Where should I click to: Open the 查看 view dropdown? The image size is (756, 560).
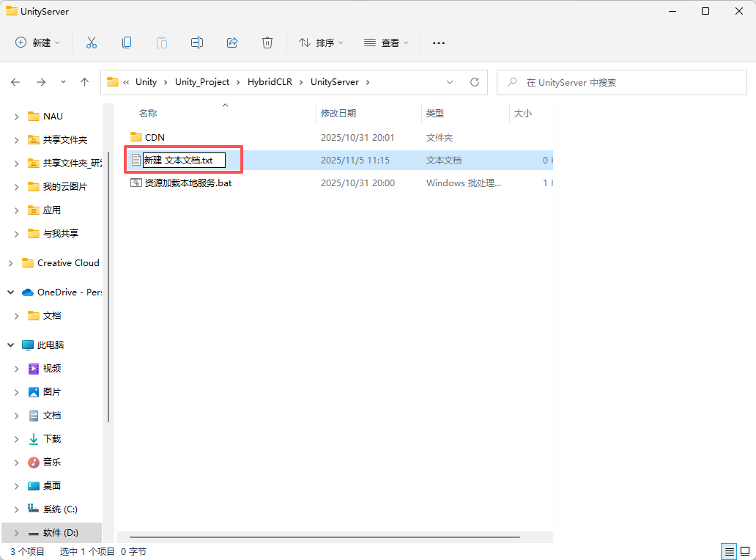386,43
